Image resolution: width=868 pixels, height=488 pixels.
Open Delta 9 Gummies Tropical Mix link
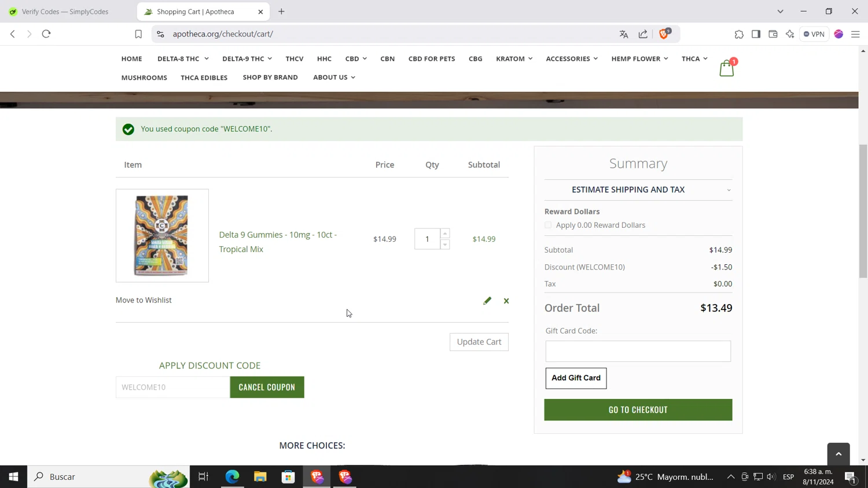click(x=278, y=242)
